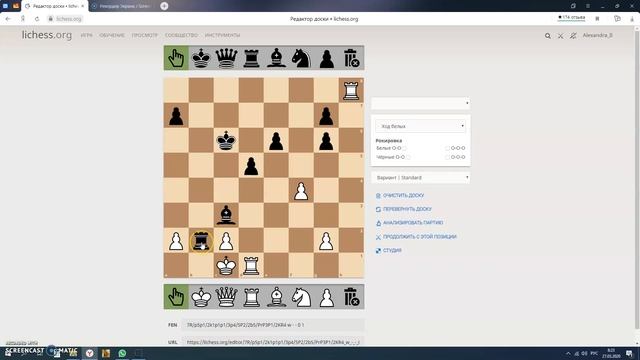Click Продолжить с этой позиции link

click(416, 237)
